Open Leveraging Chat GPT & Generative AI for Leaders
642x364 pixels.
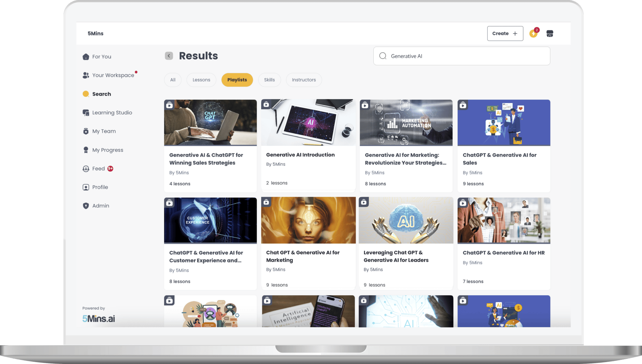[396, 256]
